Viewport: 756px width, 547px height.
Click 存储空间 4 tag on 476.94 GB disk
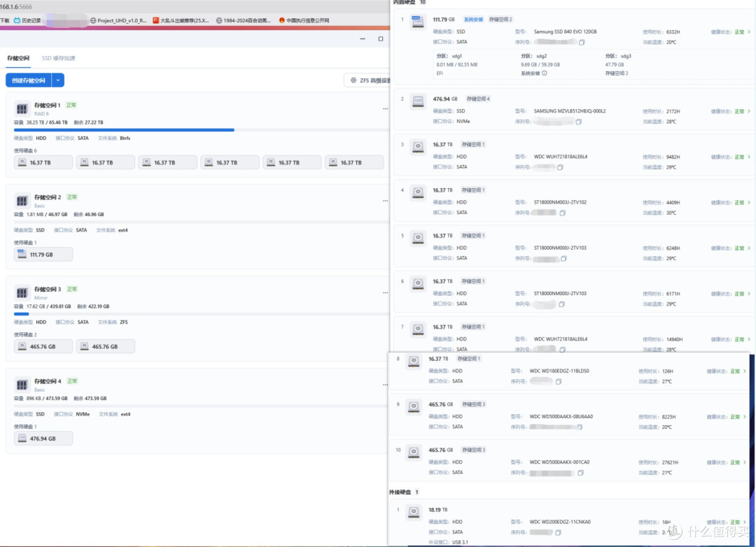478,99
